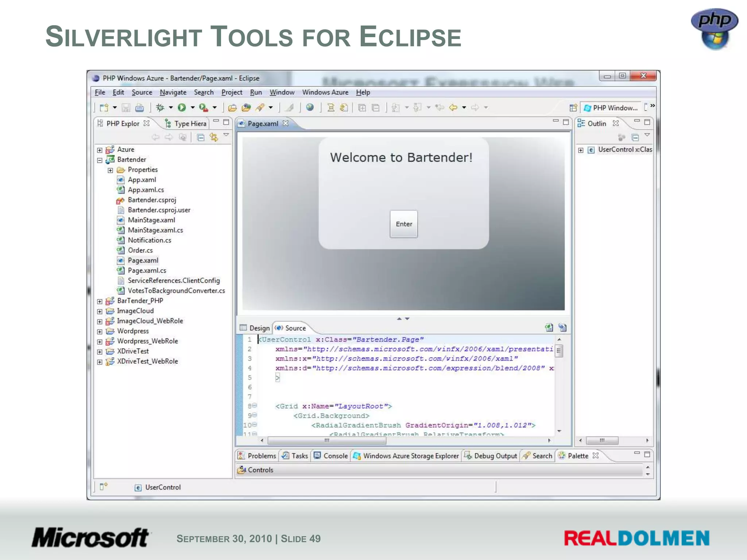
Task: Toggle Link with Editor in PHP Explorer
Action: coord(214,137)
